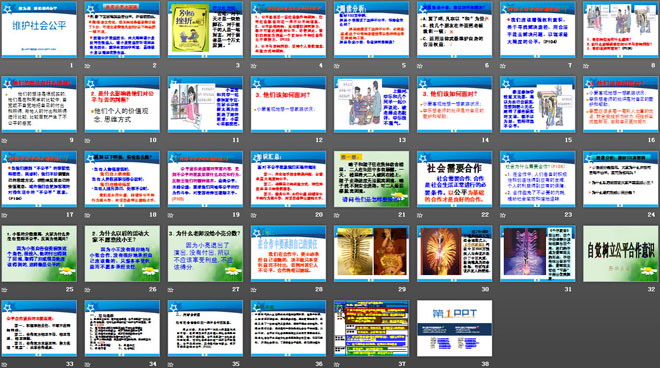Select final slide 38 '第1PPT'
This screenshot has height=368, width=660.
click(455, 328)
